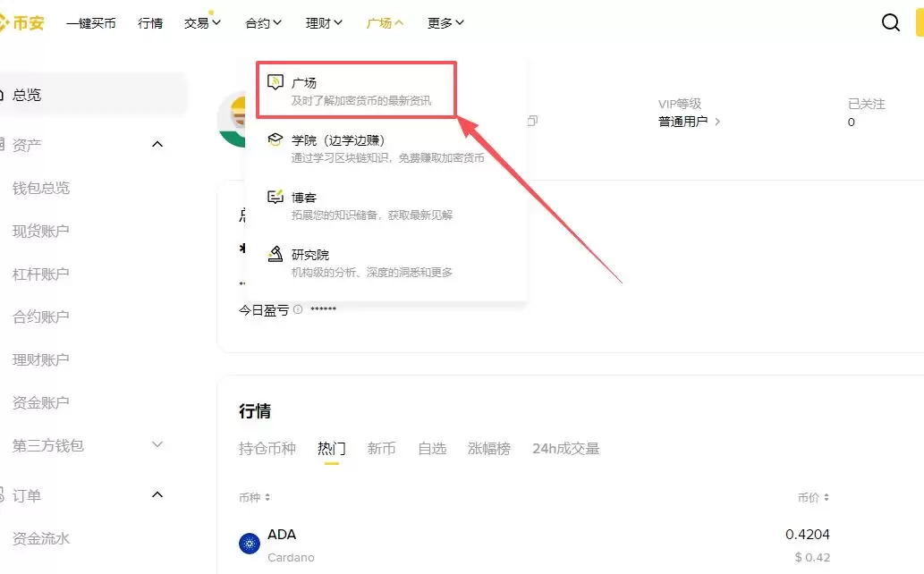This screenshot has height=574, width=924.
Task: Open the 合约 dropdown menu
Action: [262, 23]
